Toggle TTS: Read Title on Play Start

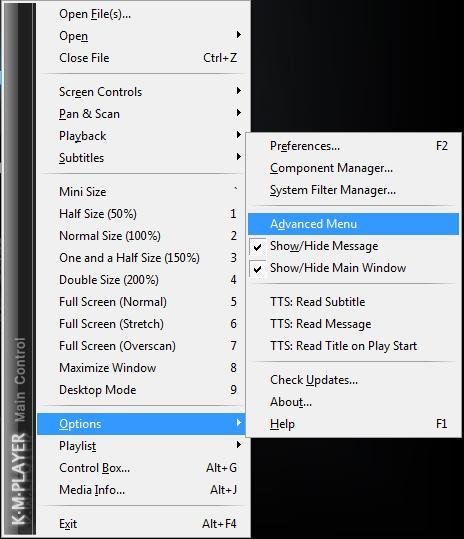[353, 346]
